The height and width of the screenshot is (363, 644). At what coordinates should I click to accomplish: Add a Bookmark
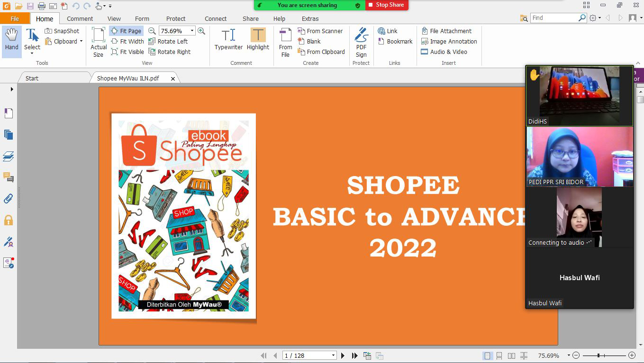[x=395, y=42]
